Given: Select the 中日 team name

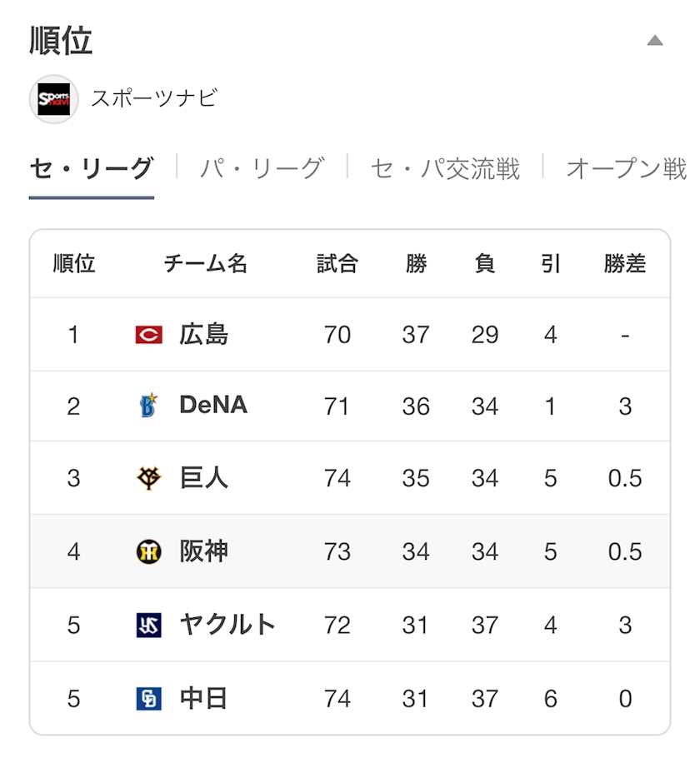Looking at the screenshot, I should click(203, 698).
